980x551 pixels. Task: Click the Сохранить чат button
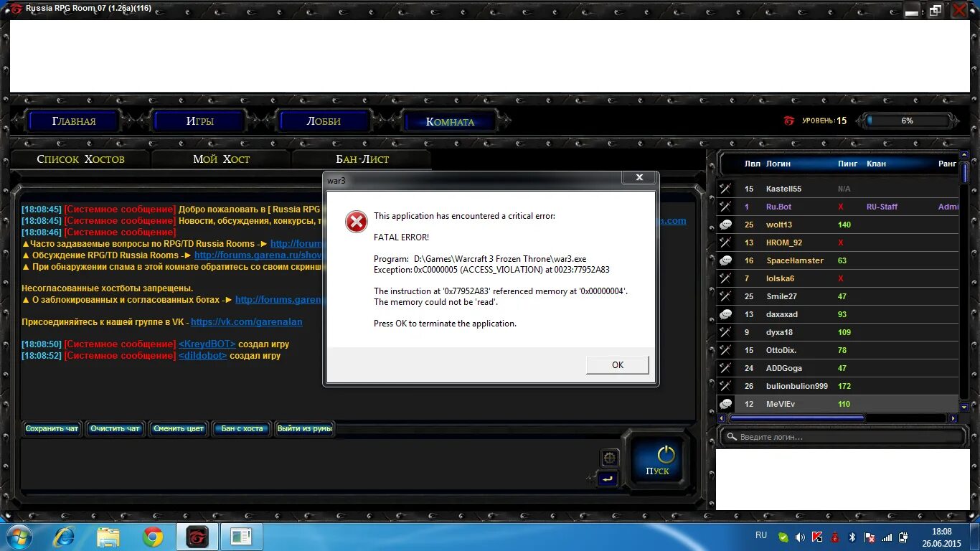pos(52,429)
